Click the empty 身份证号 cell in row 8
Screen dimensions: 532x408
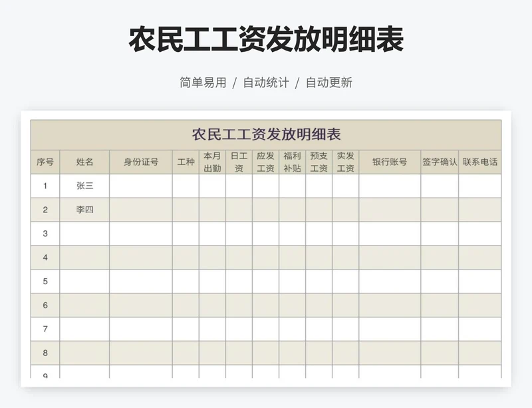pos(141,353)
